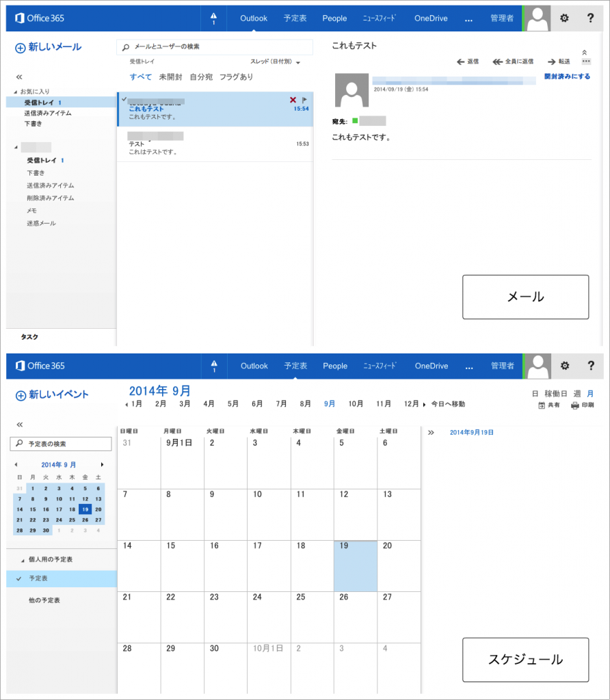Jump to 10月 in month strip
The height and width of the screenshot is (700, 610).
356,404
